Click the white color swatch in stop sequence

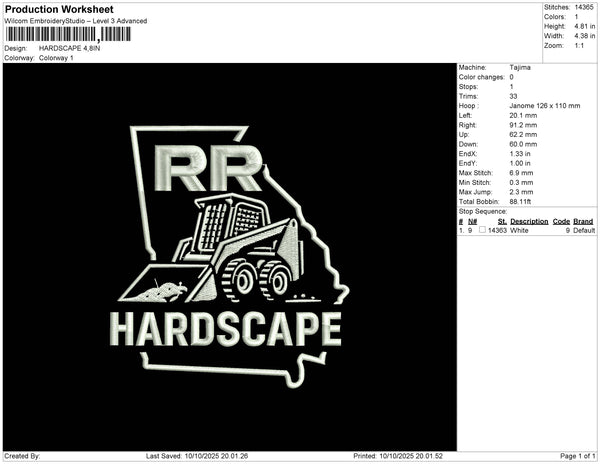coord(482,230)
